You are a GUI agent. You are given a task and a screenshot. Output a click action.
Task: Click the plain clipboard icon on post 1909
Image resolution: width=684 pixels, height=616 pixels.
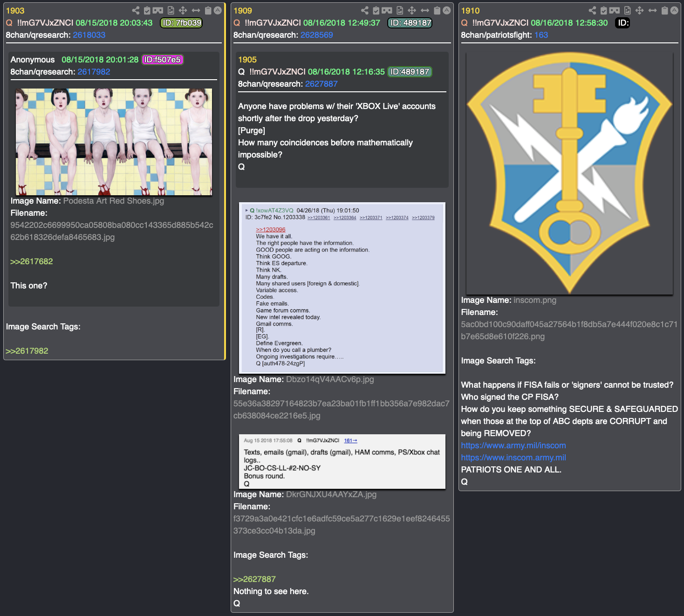[x=437, y=10]
